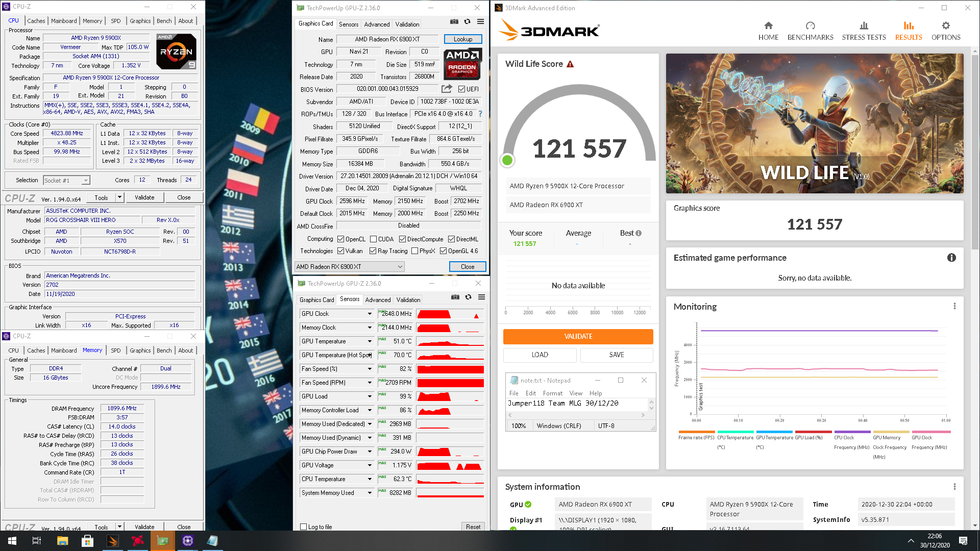This screenshot has height=551, width=980.
Task: Toggle Ray Tracing checkbox in GPU-Z
Action: [x=373, y=251]
